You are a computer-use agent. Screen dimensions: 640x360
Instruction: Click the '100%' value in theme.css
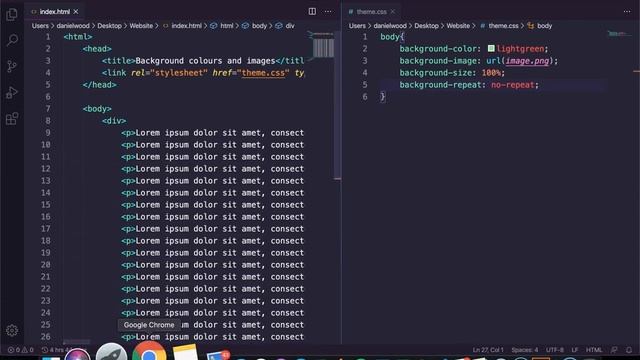coord(491,73)
